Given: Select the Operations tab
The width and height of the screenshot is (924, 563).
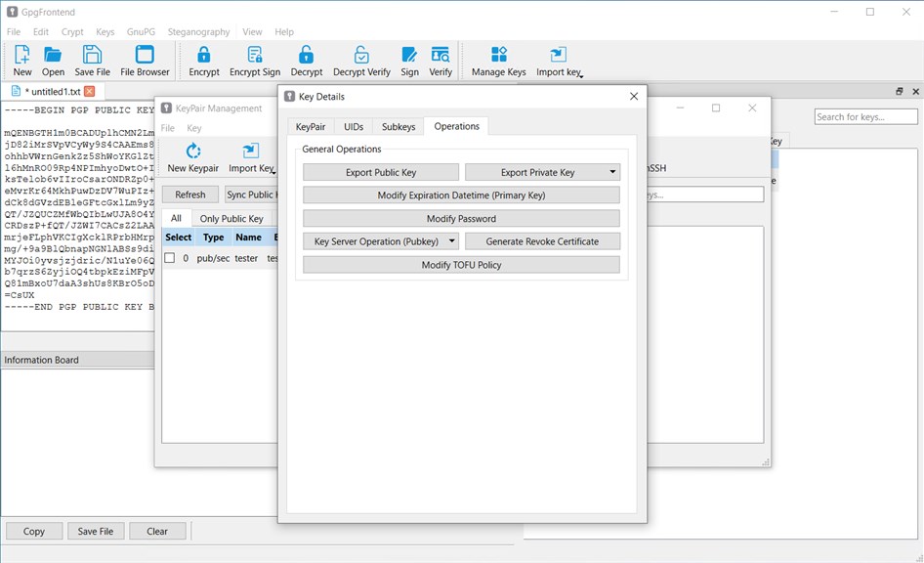Looking at the screenshot, I should point(457,126).
